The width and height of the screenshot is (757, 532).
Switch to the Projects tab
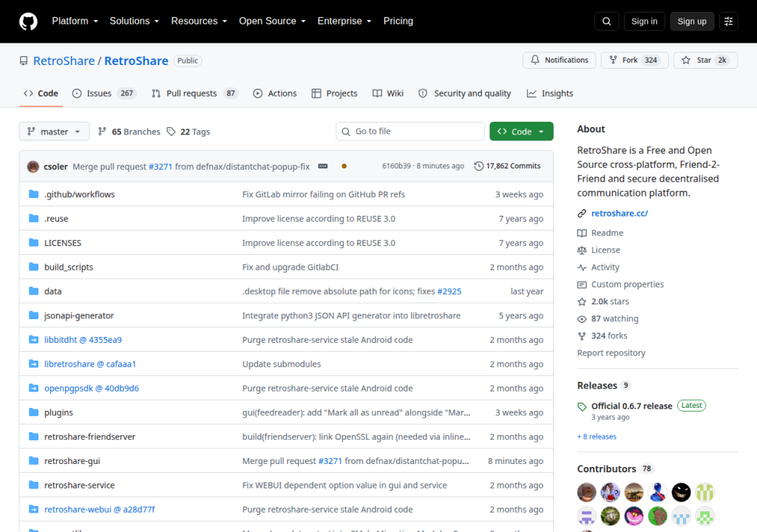pos(335,94)
